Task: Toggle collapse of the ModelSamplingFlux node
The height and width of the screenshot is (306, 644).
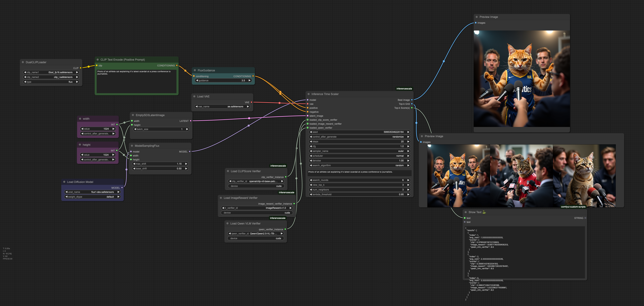Action: [132, 146]
